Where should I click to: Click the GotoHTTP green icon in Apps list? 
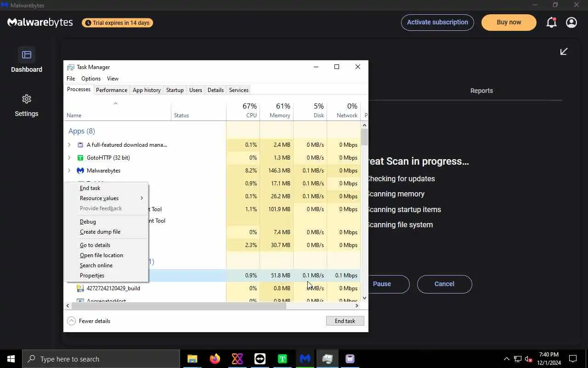tap(80, 158)
